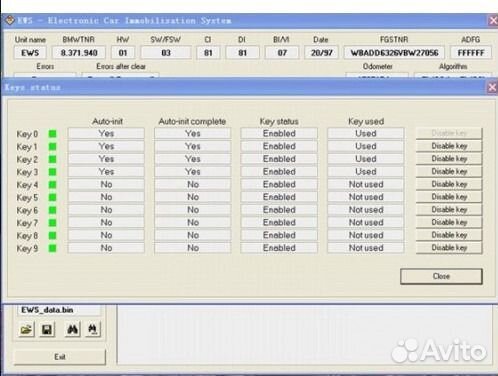Click the Key 7 row label
498x376 pixels.
coord(27,223)
